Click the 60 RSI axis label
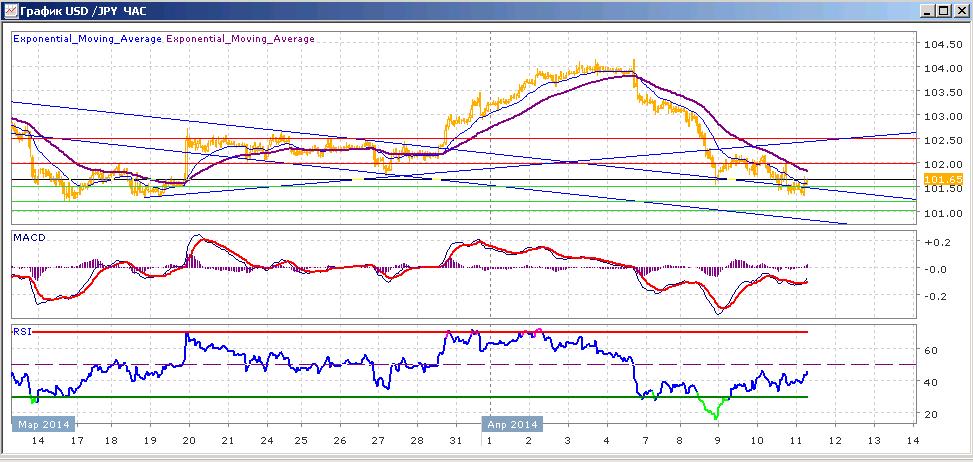The image size is (973, 462). [x=930, y=350]
